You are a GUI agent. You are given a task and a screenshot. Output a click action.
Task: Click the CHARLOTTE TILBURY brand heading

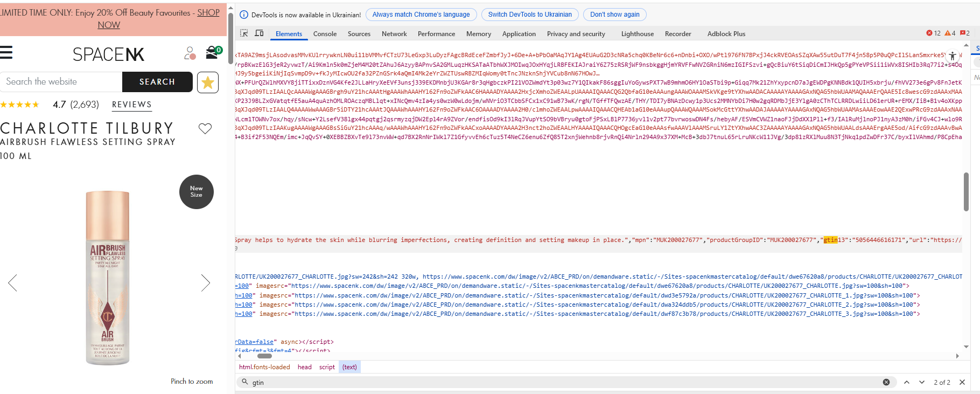87,128
